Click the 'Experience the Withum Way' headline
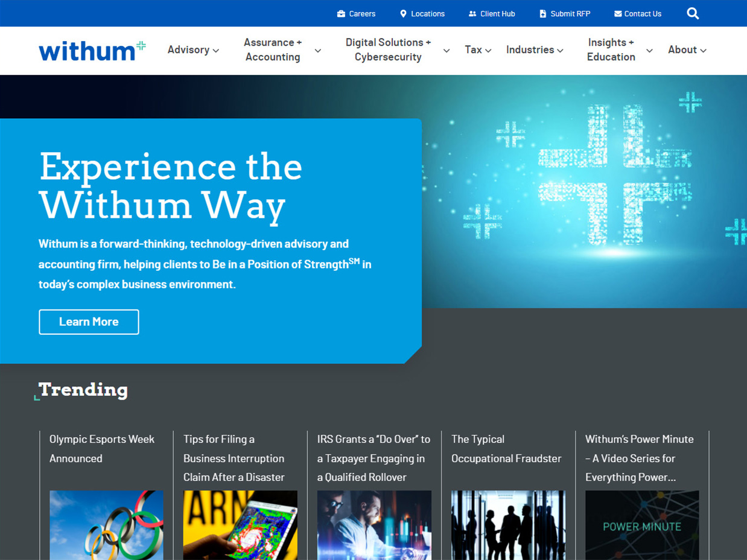Viewport: 747px width, 560px height. click(171, 186)
